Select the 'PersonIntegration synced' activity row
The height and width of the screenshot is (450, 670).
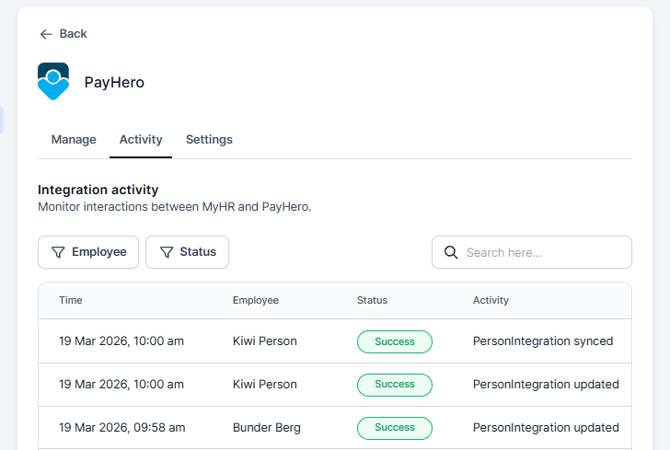543,341
